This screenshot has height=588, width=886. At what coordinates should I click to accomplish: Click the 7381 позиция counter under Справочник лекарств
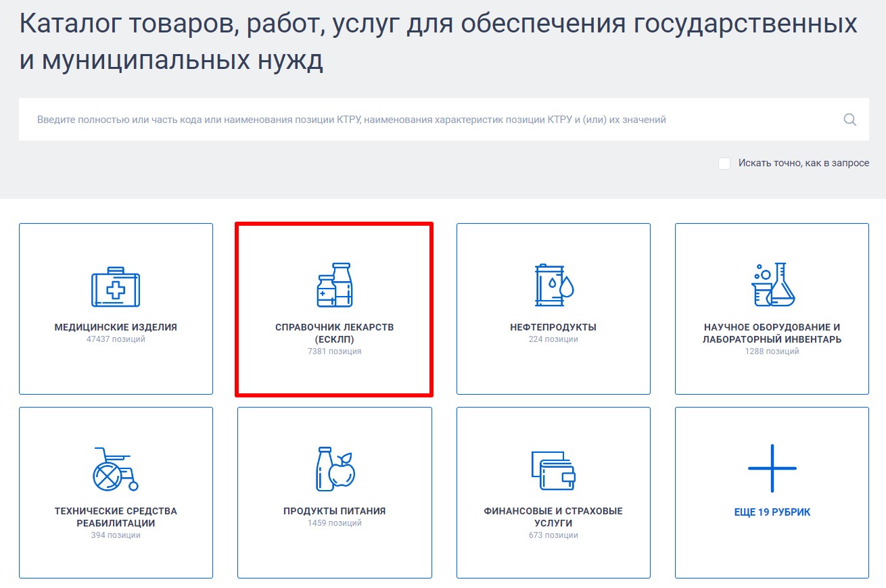(333, 351)
